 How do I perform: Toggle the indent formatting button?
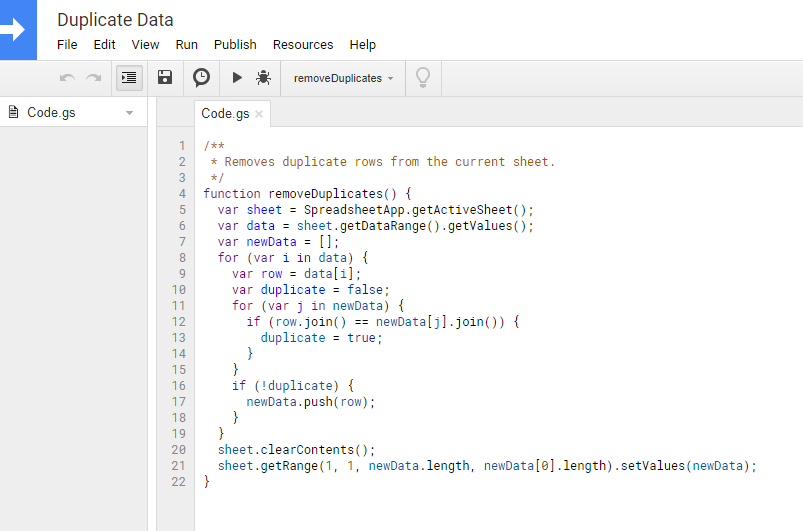129,78
